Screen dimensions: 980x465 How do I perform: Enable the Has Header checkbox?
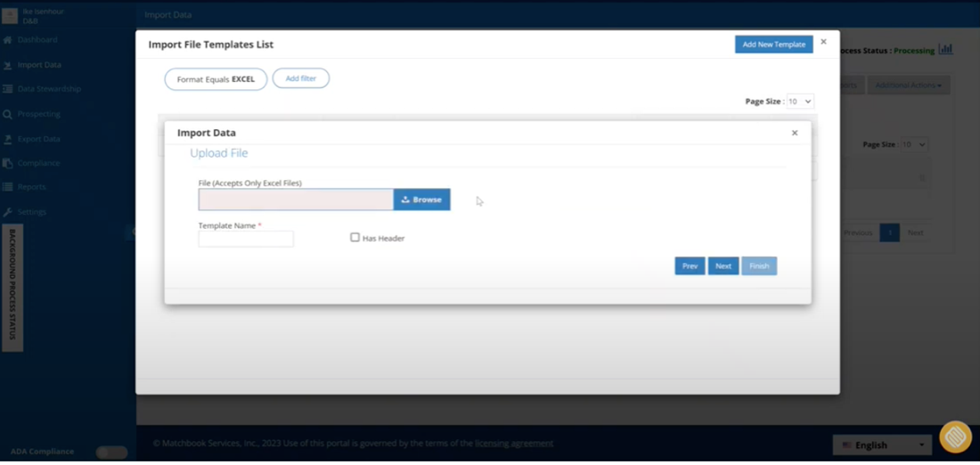click(x=355, y=238)
